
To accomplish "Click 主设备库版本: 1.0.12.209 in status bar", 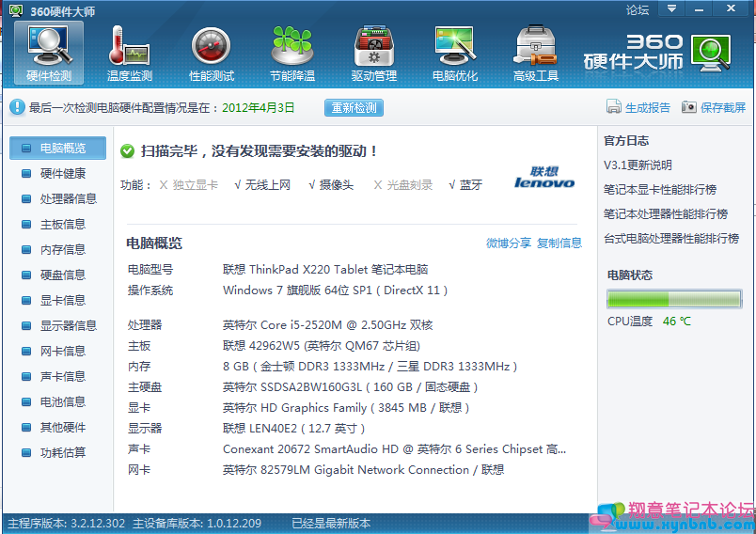I will tap(197, 524).
